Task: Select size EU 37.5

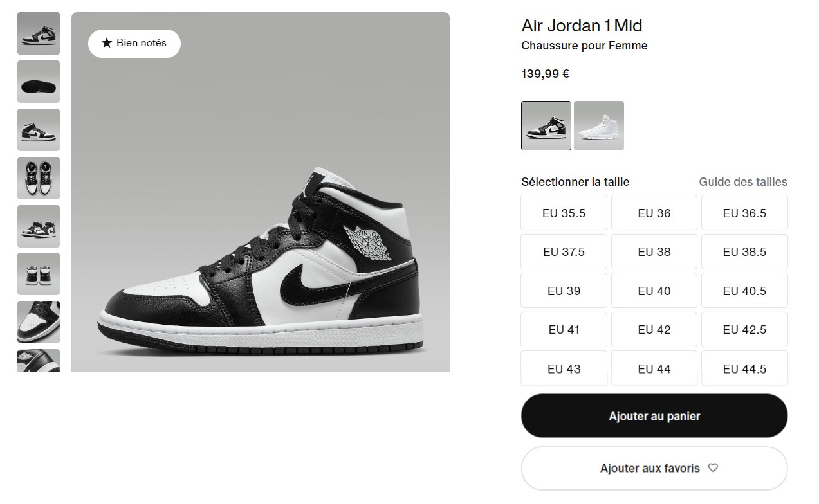Action: click(x=564, y=252)
